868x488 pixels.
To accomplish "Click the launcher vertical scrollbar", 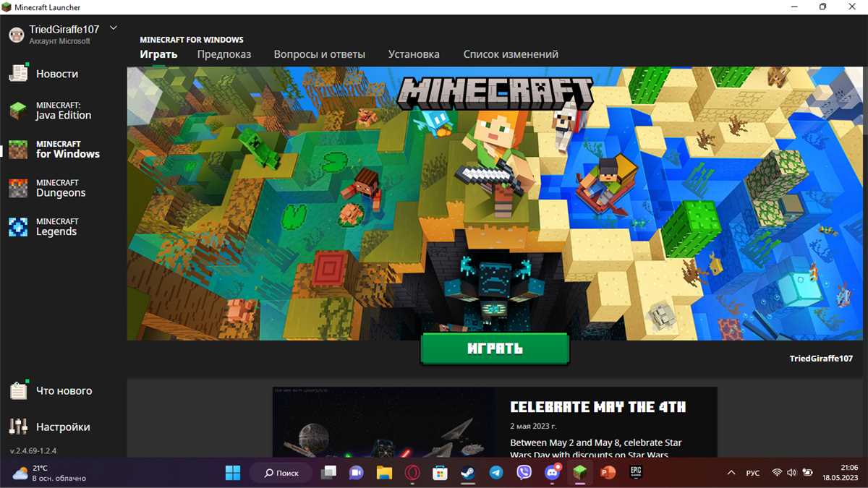I will 865,101.
